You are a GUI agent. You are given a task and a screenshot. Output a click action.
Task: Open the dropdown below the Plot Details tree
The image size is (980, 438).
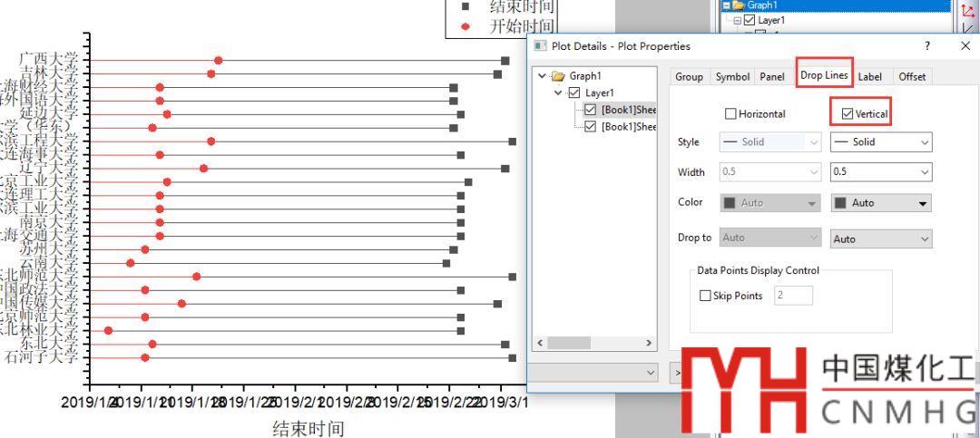pos(593,373)
